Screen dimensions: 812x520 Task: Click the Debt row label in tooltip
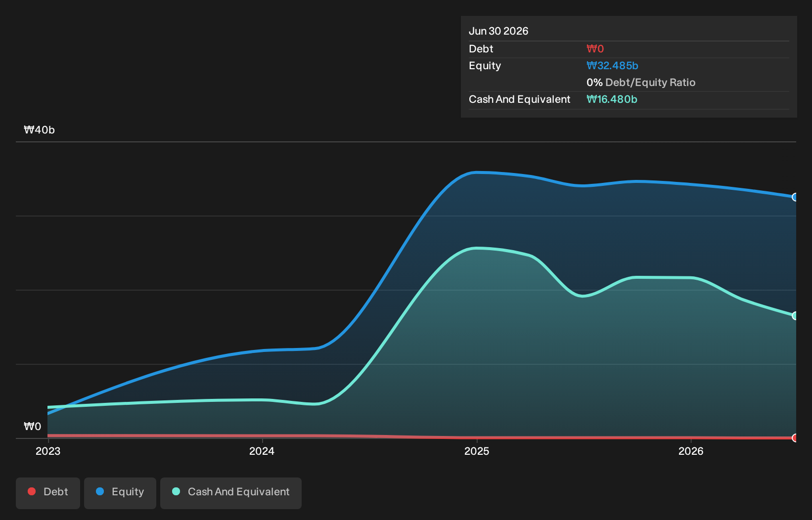pyautogui.click(x=481, y=49)
